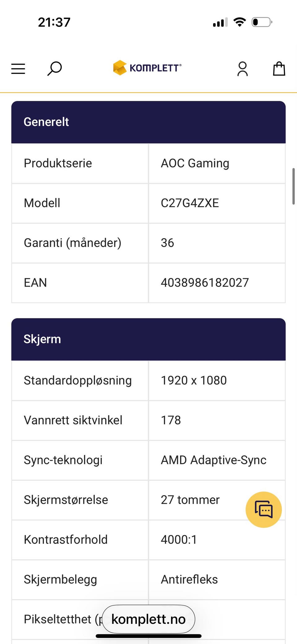Image resolution: width=297 pixels, height=644 pixels.
Task: Open the shopping bag cart
Action: point(279,68)
